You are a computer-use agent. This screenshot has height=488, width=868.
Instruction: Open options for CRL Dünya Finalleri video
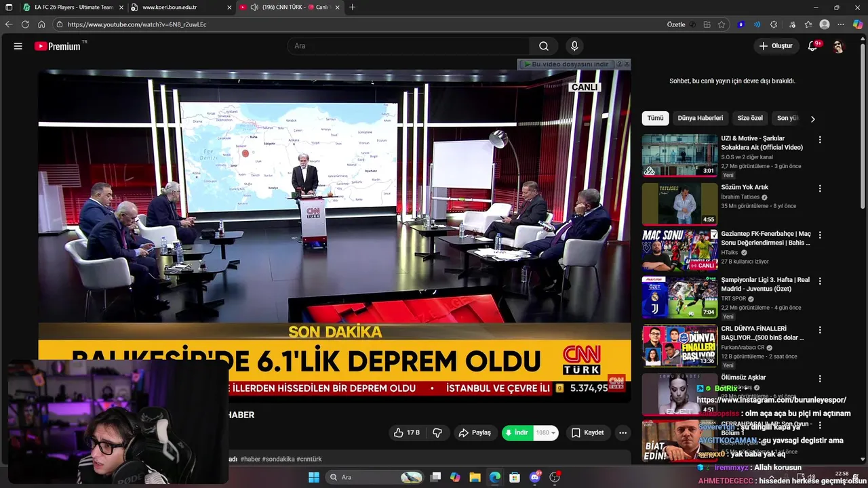pyautogui.click(x=820, y=329)
